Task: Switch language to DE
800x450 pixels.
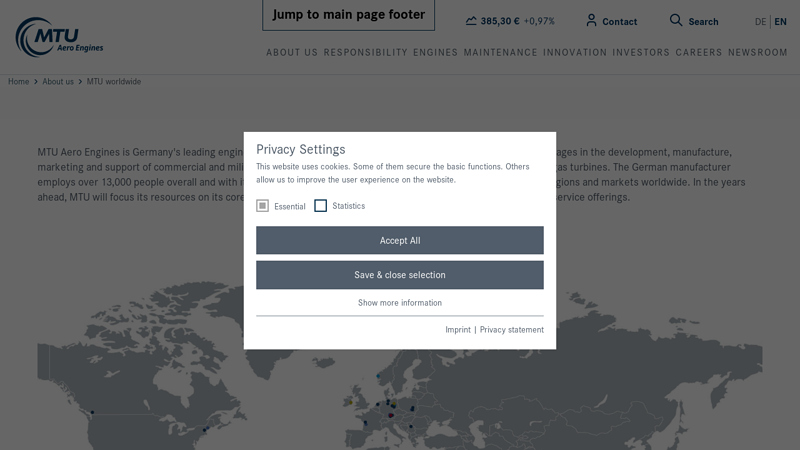Action: [x=760, y=22]
